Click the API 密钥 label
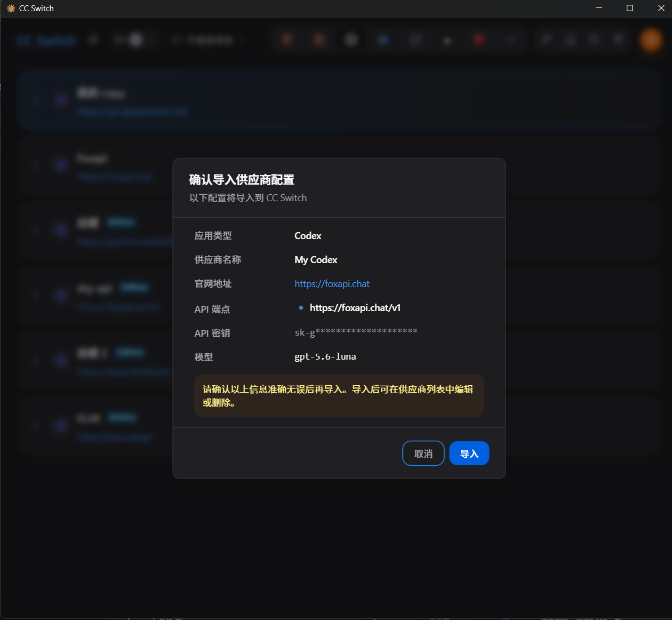Image resolution: width=672 pixels, height=620 pixels. [x=212, y=333]
